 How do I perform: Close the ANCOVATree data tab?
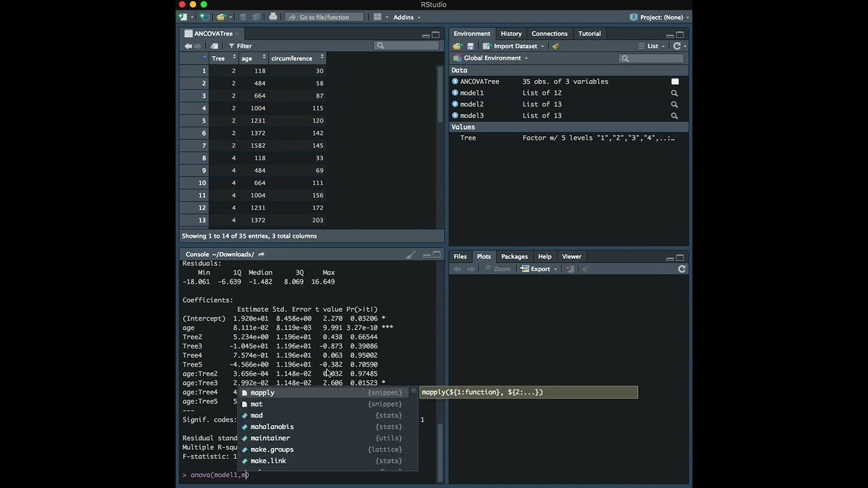coord(239,33)
